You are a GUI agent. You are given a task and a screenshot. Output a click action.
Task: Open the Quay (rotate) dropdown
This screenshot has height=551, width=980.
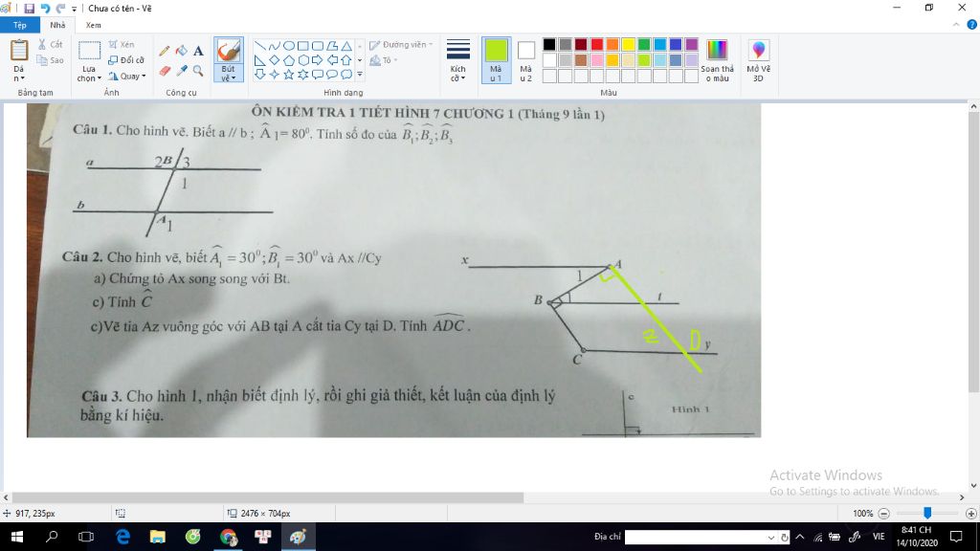(x=127, y=77)
